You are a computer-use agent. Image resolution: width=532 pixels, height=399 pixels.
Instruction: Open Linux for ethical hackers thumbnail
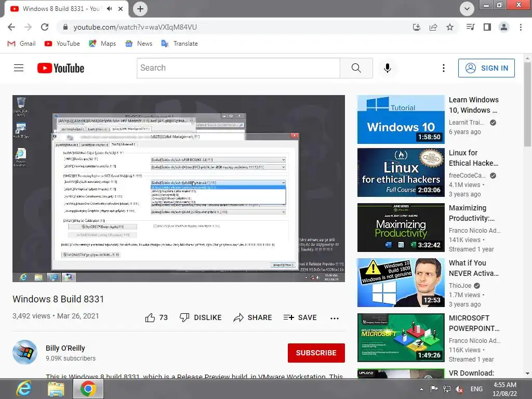(x=401, y=172)
